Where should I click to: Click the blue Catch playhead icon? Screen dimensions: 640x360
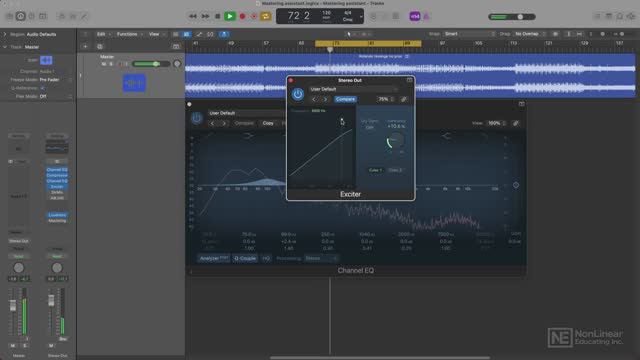click(x=224, y=34)
